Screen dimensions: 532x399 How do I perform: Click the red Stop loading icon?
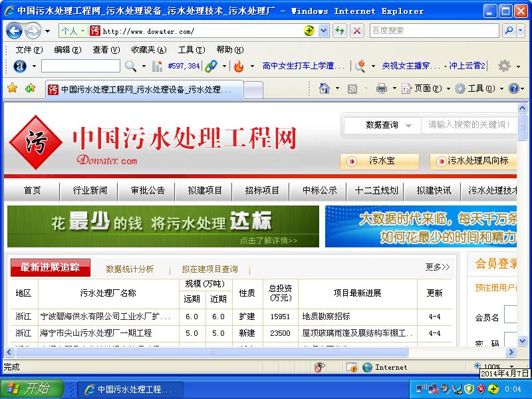point(356,31)
